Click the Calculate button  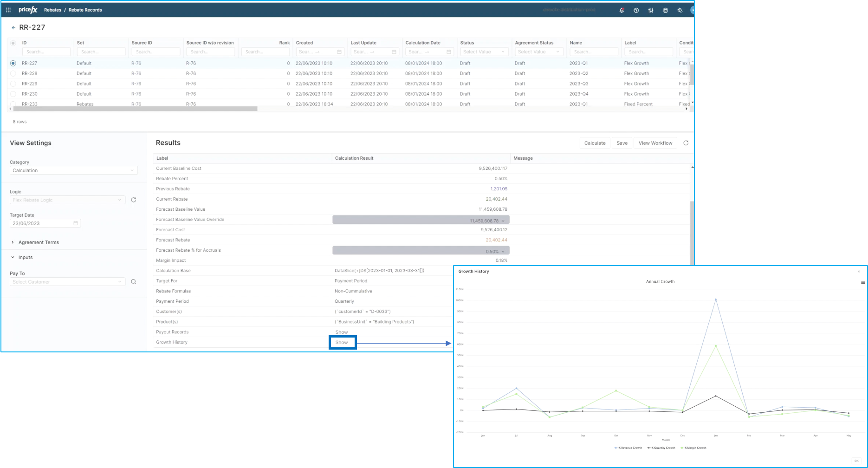595,143
